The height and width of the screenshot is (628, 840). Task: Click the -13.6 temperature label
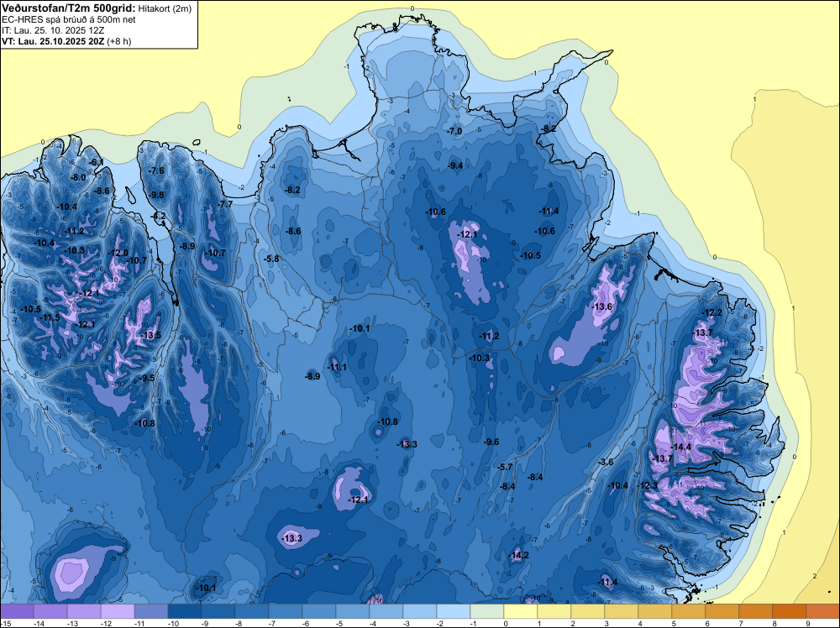[x=602, y=306]
